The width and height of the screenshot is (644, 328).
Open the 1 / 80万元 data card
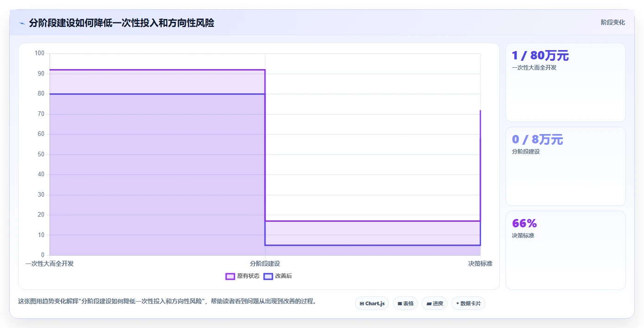(565, 83)
